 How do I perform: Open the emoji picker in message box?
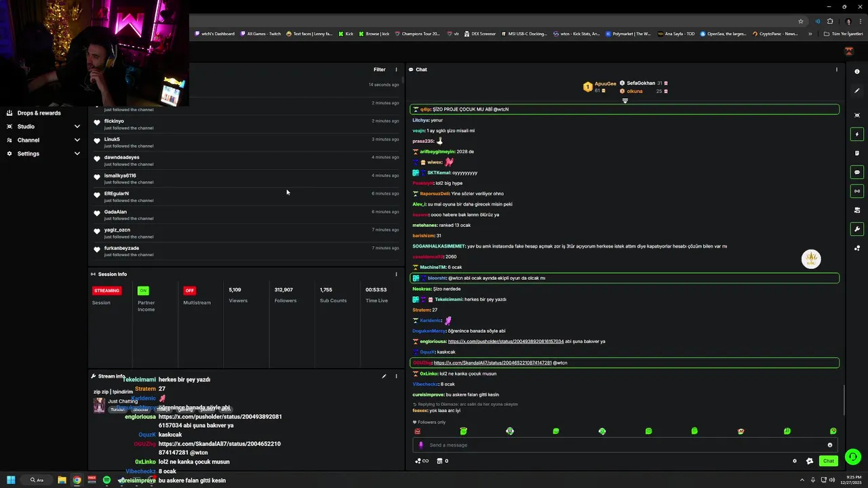829,445
